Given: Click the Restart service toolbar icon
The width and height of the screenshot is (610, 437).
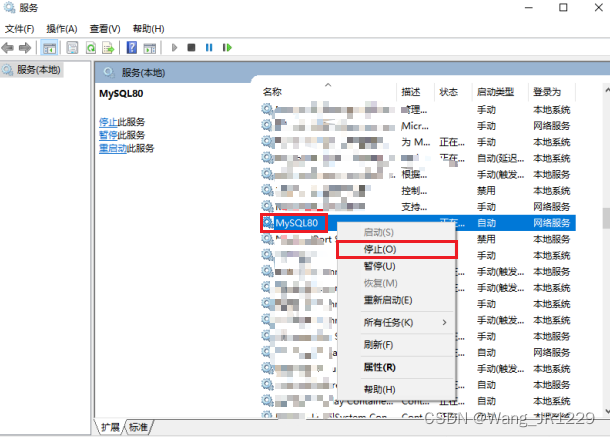Looking at the screenshot, I should click(227, 48).
